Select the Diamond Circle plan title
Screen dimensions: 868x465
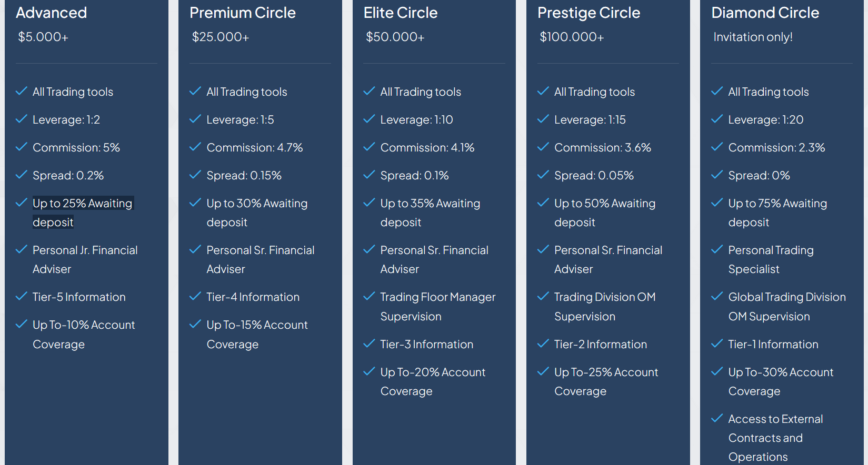pos(765,13)
